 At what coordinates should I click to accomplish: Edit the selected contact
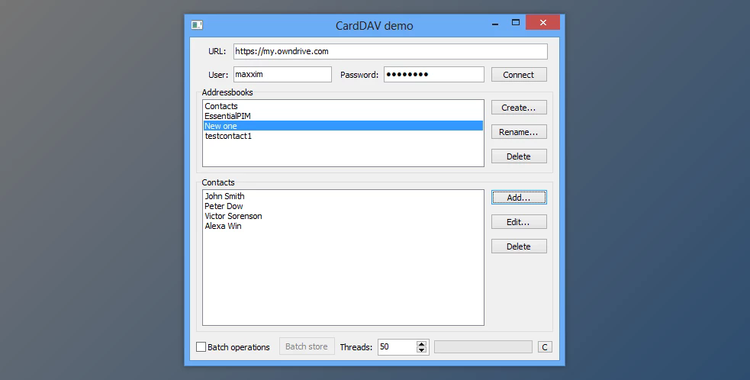518,222
